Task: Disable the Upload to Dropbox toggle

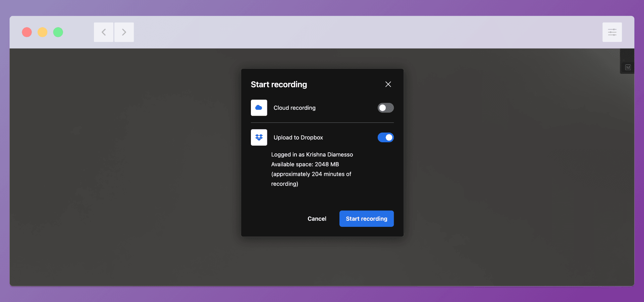Action: (385, 137)
